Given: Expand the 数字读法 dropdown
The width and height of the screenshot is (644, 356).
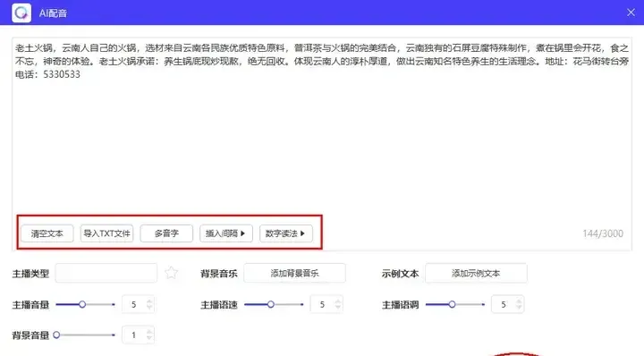Looking at the screenshot, I should [x=286, y=233].
